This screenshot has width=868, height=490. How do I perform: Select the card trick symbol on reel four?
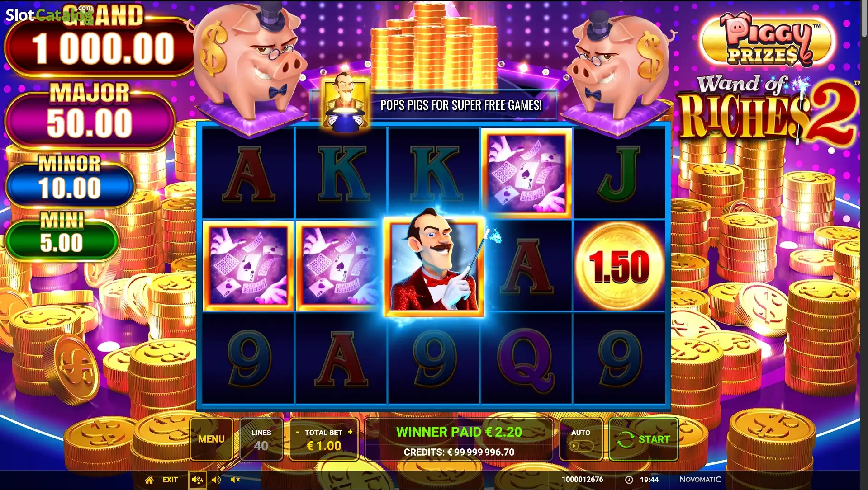[526, 173]
